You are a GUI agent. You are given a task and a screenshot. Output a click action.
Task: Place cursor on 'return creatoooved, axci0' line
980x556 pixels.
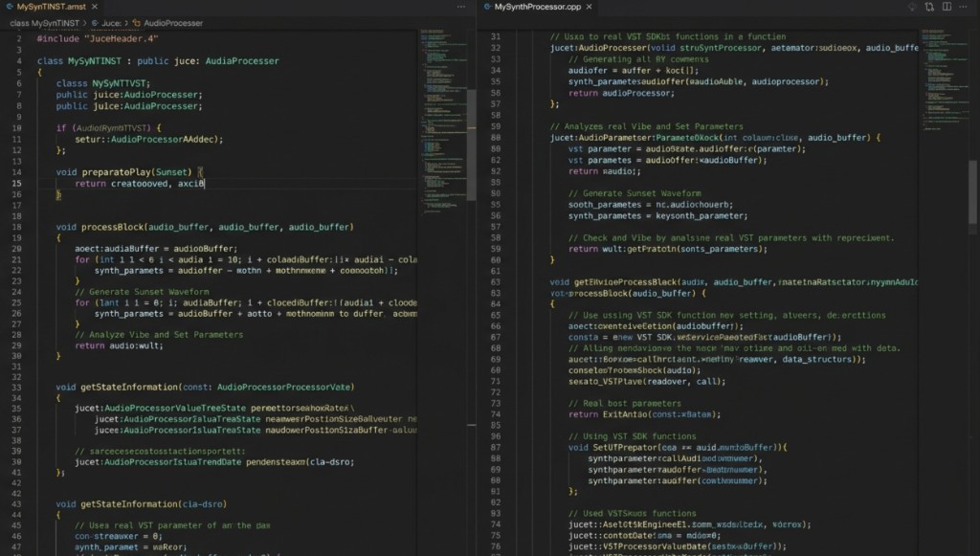(140, 184)
